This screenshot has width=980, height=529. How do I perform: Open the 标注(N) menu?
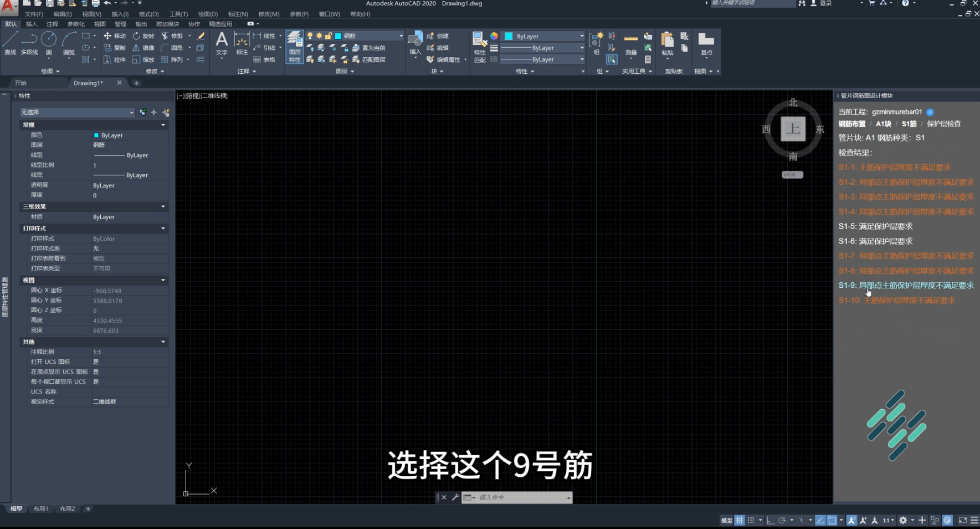pyautogui.click(x=238, y=14)
